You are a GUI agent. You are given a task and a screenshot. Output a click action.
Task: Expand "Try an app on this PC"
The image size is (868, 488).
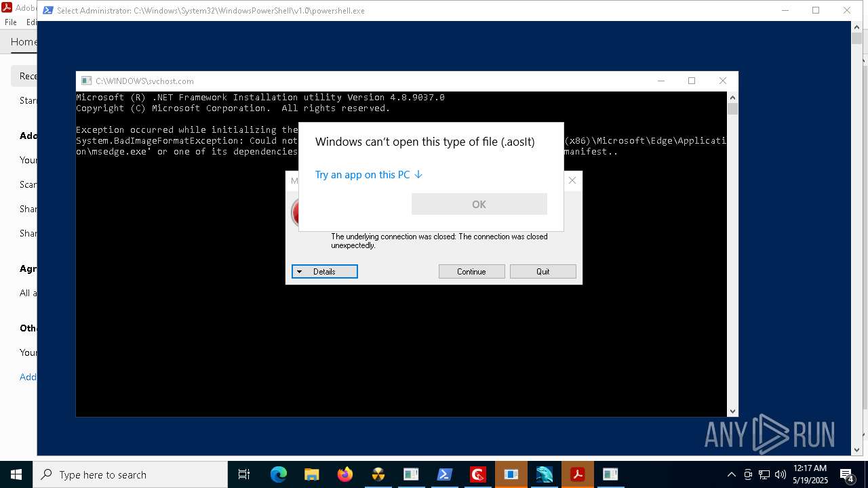[369, 175]
